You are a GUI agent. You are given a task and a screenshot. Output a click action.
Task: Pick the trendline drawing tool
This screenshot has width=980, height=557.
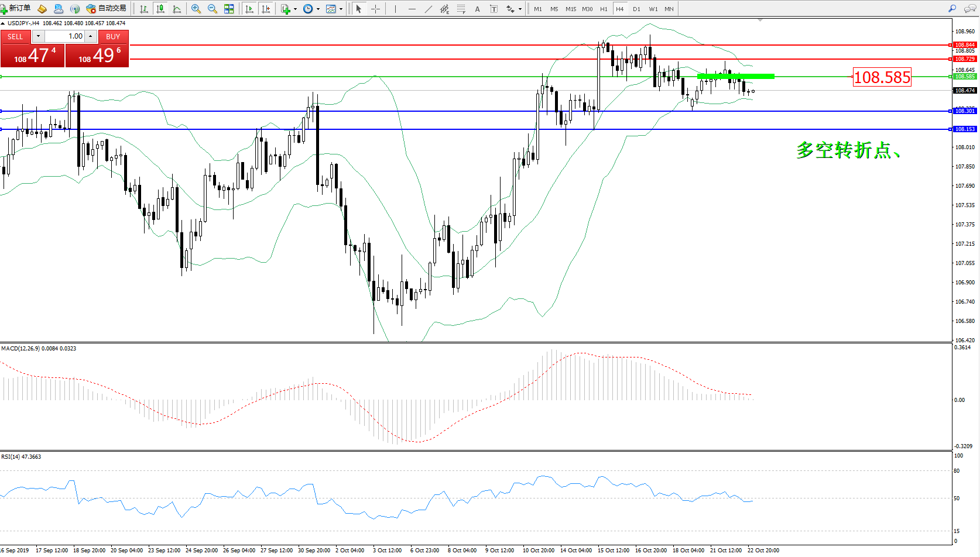point(429,9)
